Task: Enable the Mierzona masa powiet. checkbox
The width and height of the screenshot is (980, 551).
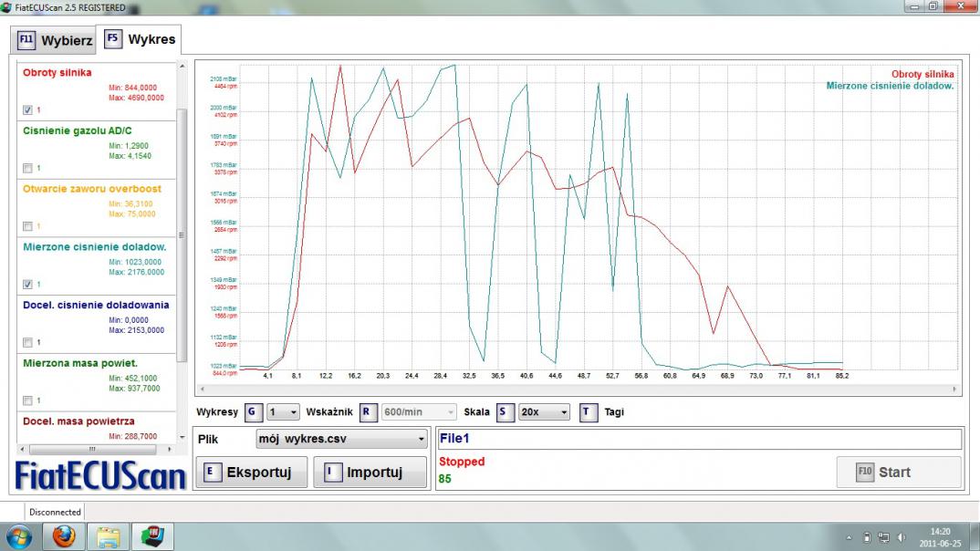Action: click(27, 400)
